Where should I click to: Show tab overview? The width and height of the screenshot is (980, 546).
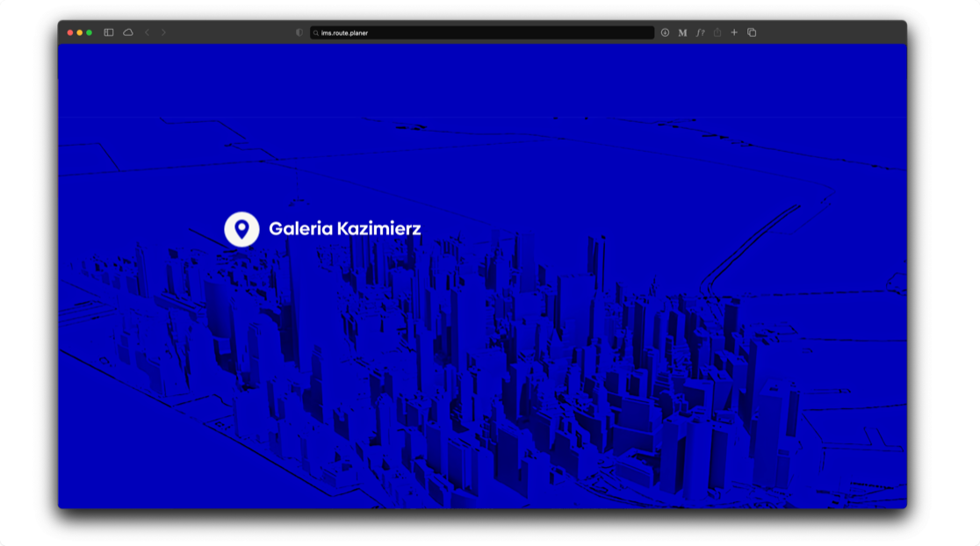(x=752, y=32)
